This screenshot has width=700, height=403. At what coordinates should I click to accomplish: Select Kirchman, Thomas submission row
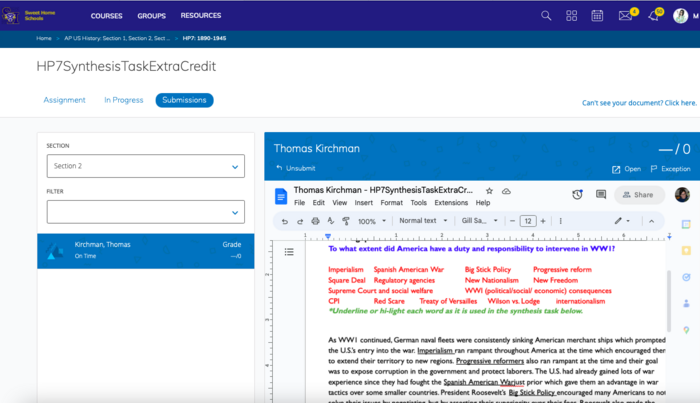point(145,250)
